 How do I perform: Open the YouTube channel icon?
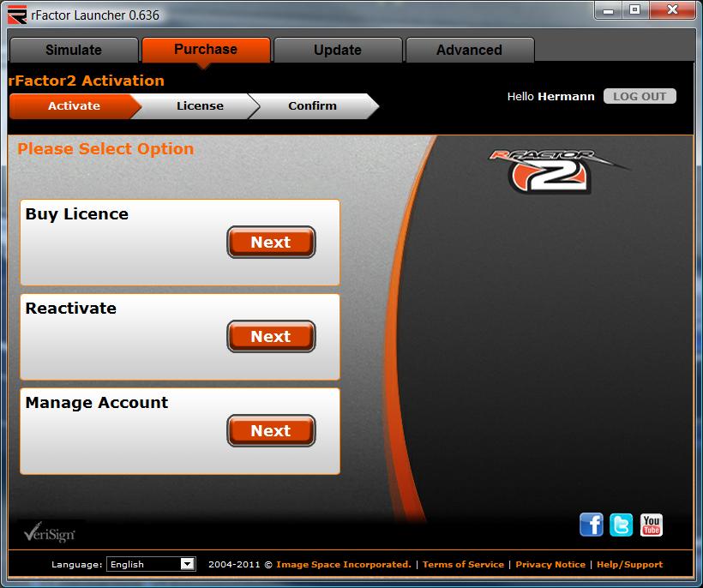[652, 525]
